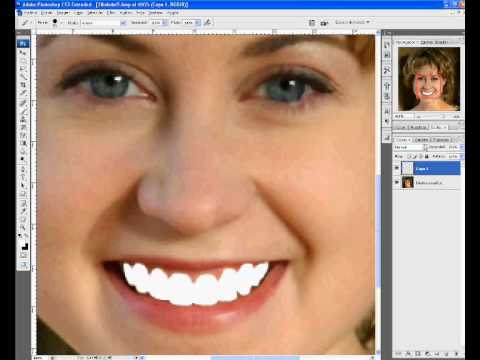Click add layer style fx icon
Viewport: 480px width, 360px height.
click(408, 353)
